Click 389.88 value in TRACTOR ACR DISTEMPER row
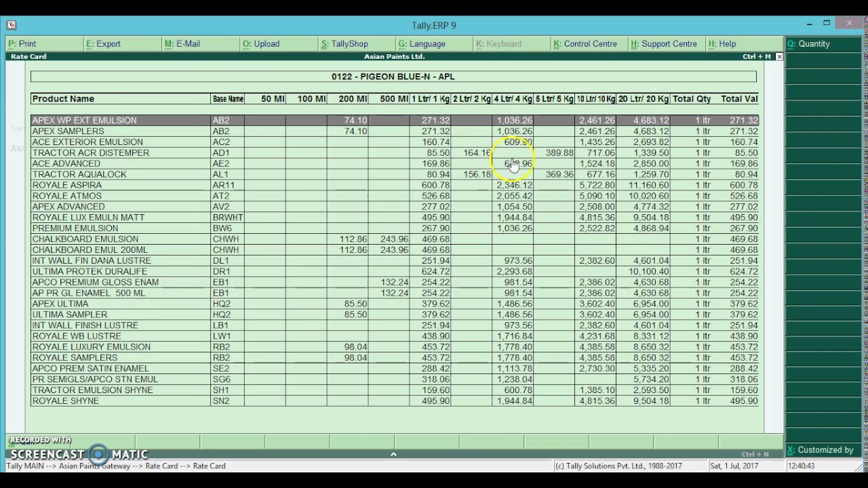This screenshot has width=868, height=488. (559, 152)
